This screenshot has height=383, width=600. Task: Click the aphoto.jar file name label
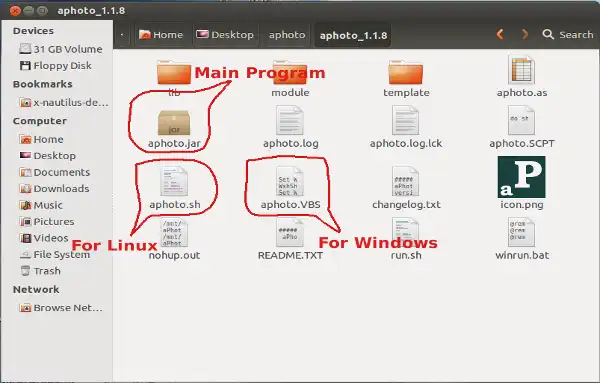click(x=174, y=143)
